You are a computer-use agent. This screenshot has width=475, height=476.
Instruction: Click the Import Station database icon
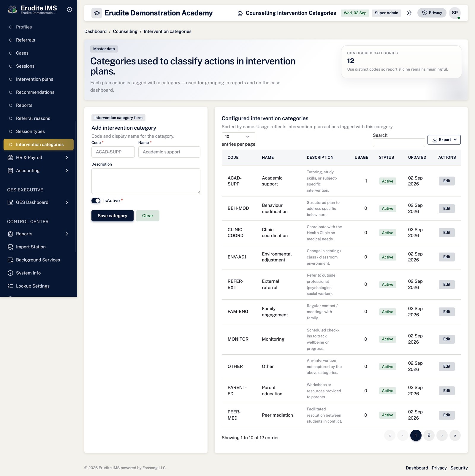tap(10, 247)
